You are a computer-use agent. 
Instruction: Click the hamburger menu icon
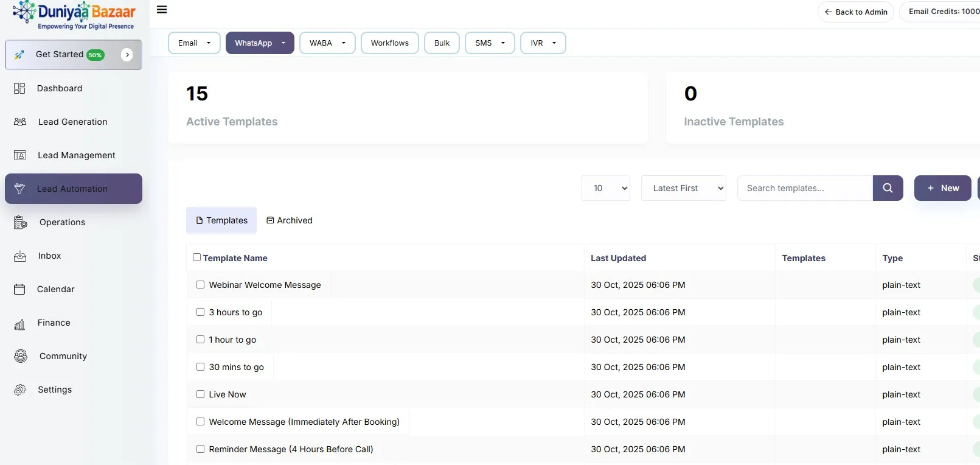point(162,10)
